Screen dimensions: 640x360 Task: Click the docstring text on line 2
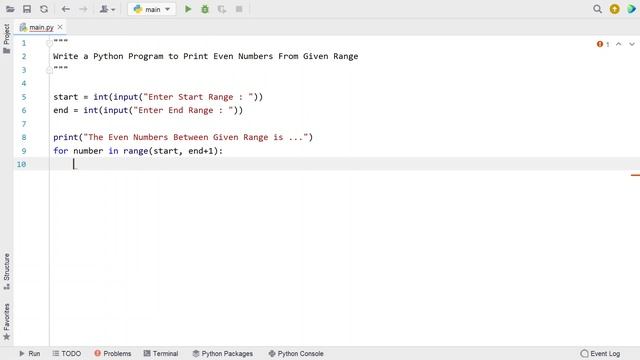pos(206,56)
